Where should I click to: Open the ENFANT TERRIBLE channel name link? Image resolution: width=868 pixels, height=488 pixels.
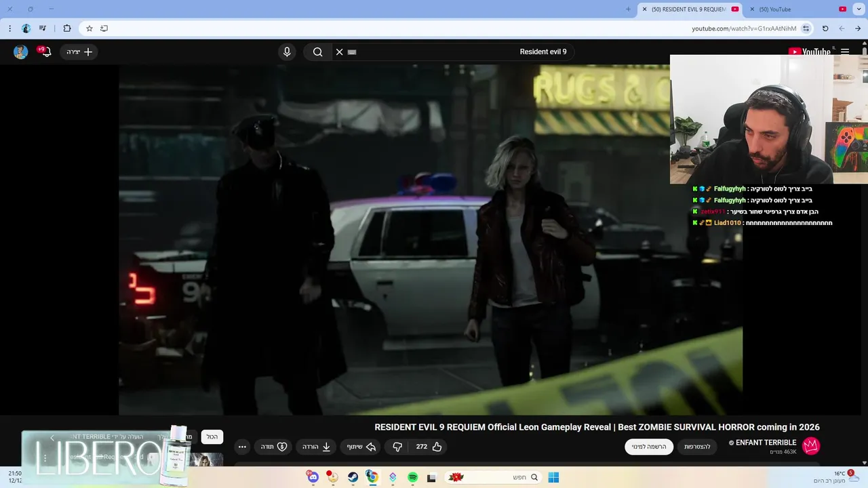click(766, 443)
